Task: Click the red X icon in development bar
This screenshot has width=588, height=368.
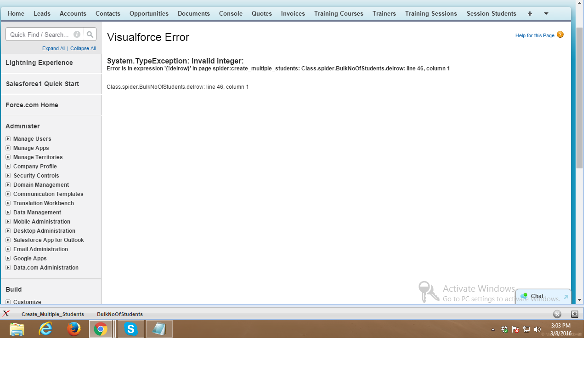Action: [x=6, y=314]
